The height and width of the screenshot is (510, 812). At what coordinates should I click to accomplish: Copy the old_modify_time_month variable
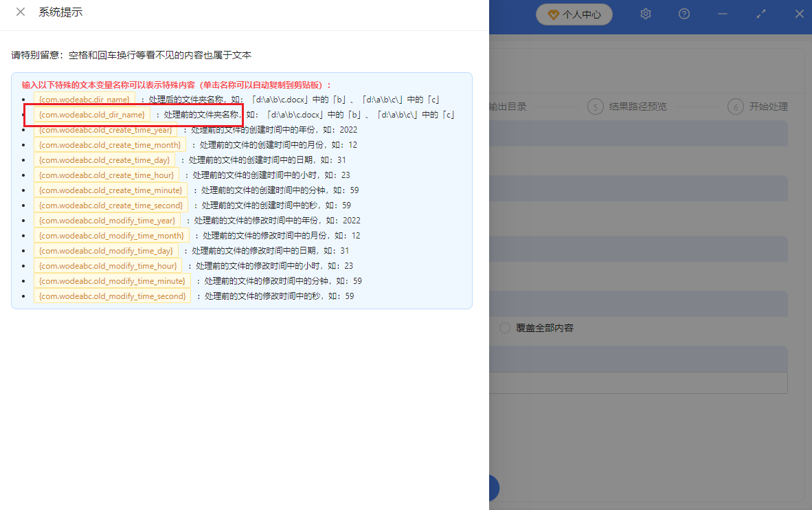pyautogui.click(x=112, y=235)
